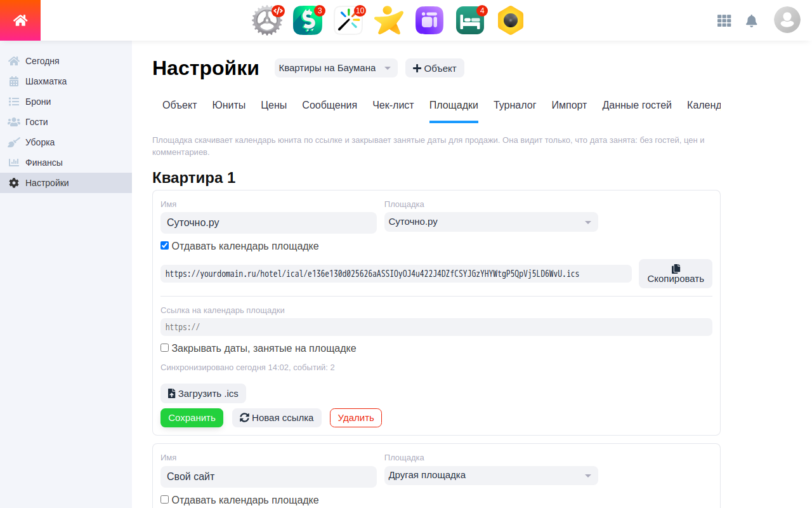Open the yellow star person app
Viewport: 812px width, 508px height.
[x=389, y=20]
